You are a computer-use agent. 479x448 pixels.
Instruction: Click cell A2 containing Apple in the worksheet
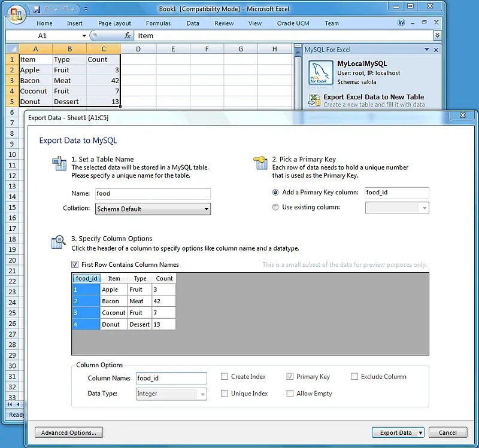click(35, 70)
